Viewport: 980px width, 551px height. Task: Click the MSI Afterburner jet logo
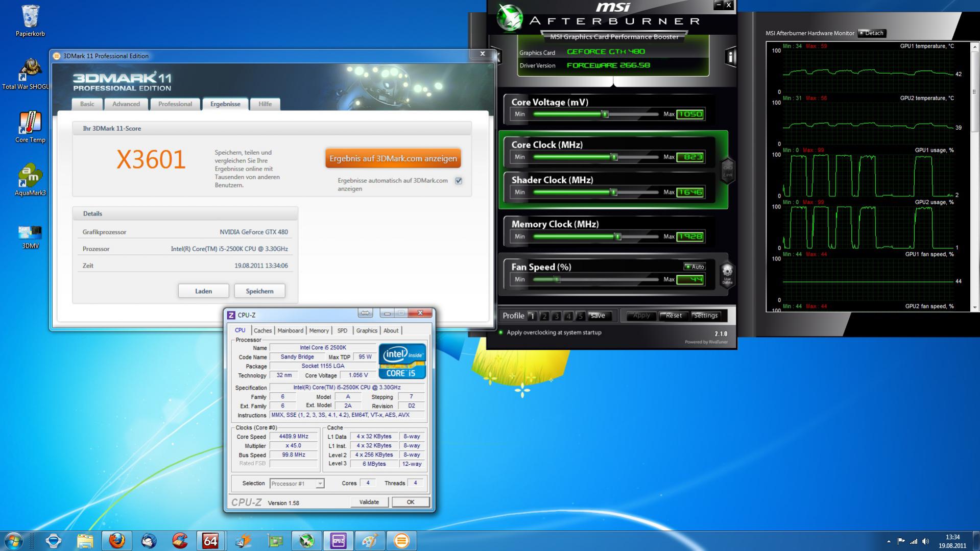(510, 17)
